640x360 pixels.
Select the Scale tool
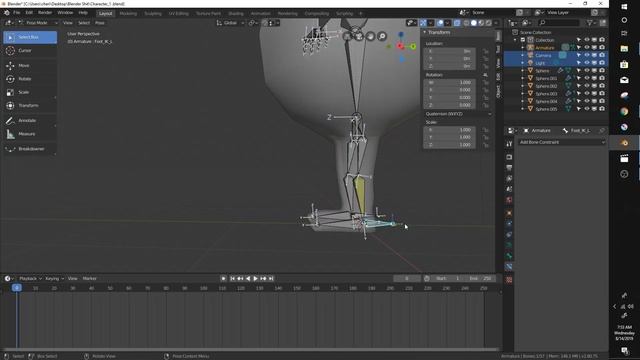30,92
